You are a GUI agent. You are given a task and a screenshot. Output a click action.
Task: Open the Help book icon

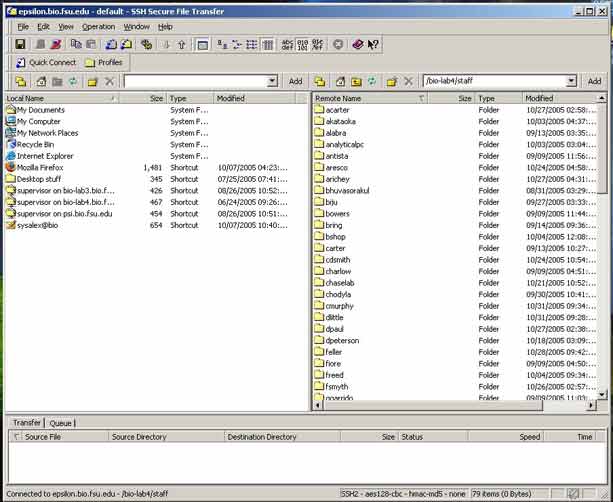[x=358, y=45]
